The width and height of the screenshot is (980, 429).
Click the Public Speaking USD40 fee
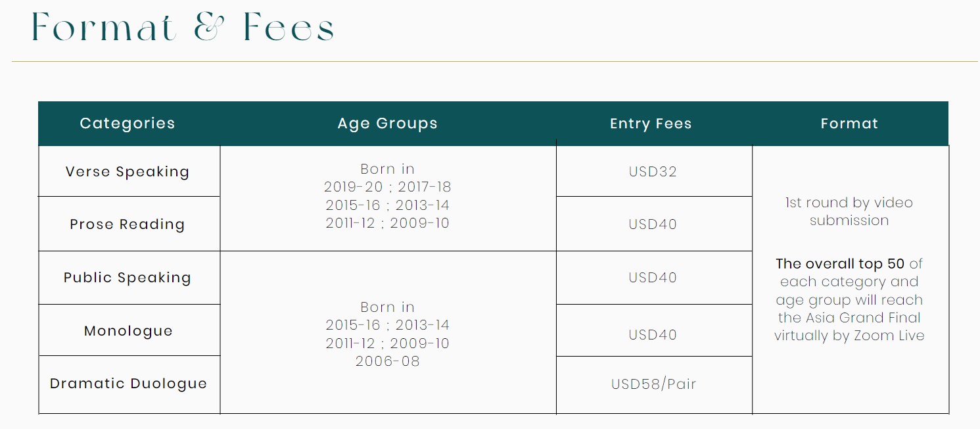click(653, 278)
